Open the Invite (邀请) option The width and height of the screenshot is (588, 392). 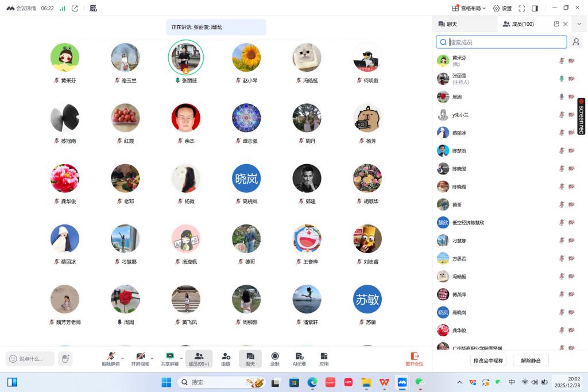(x=226, y=359)
